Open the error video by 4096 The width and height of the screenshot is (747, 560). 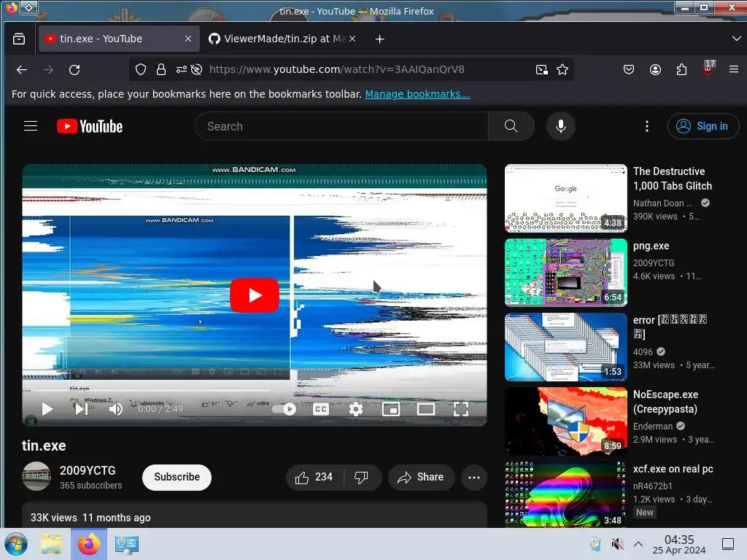click(566, 346)
